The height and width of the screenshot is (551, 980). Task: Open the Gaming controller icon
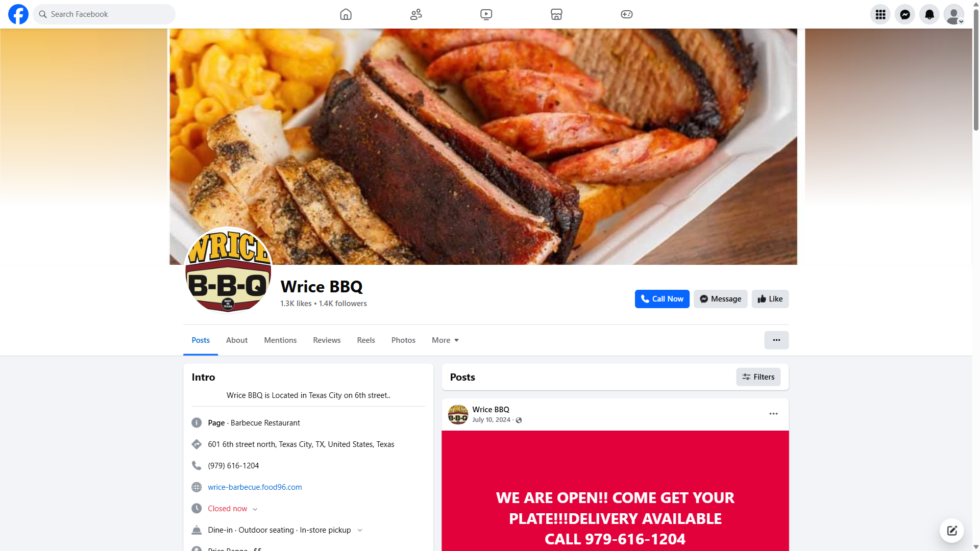tap(627, 14)
